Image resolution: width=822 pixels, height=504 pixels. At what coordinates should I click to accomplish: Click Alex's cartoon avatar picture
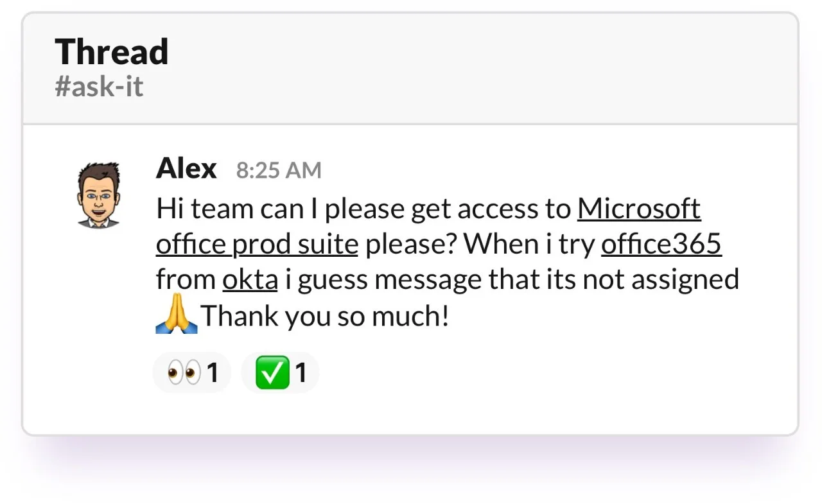click(x=98, y=195)
